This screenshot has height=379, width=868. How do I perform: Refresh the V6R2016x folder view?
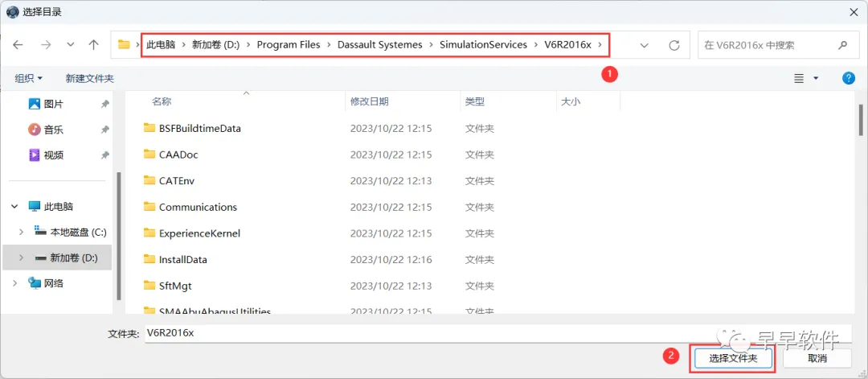click(674, 45)
